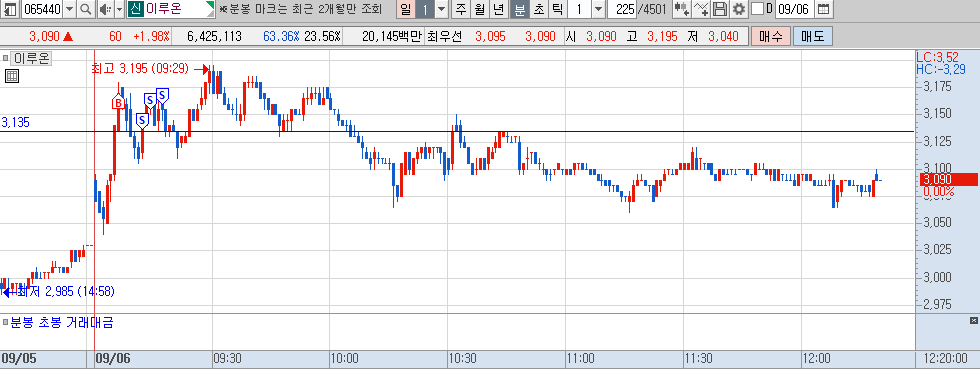Click the 매도 sell button
980x369 pixels.
[812, 36]
